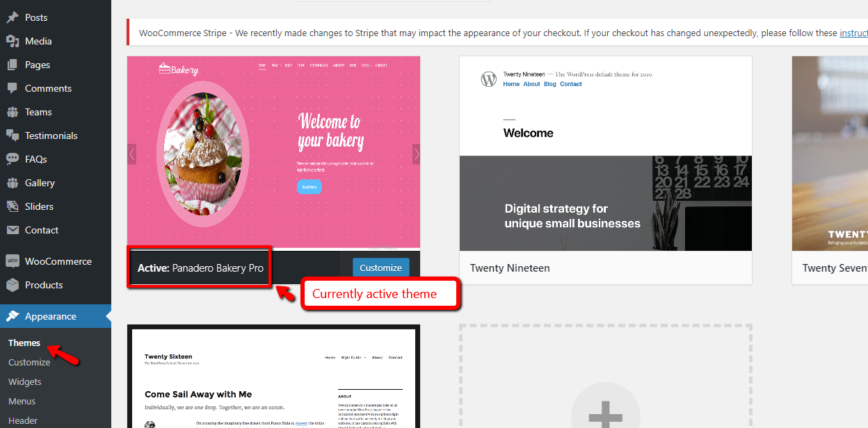Click the Posts pushpin icon
Image resolution: width=868 pixels, height=428 pixels.
13,17
